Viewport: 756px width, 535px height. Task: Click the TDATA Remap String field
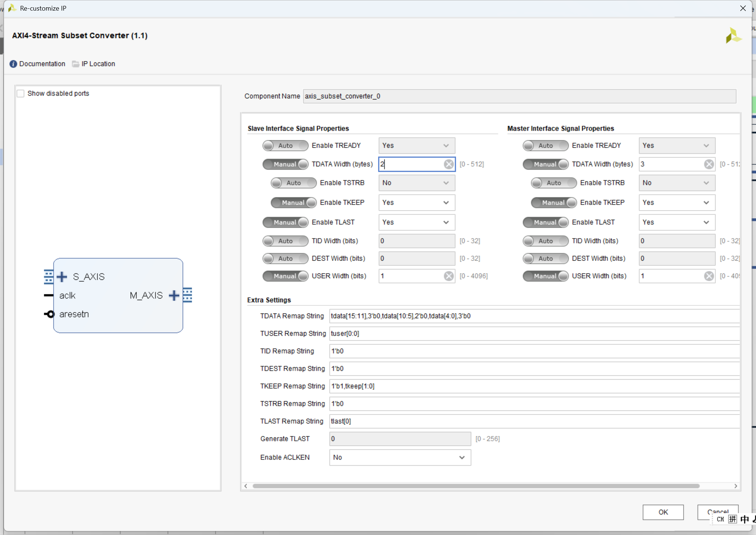[x=533, y=316]
